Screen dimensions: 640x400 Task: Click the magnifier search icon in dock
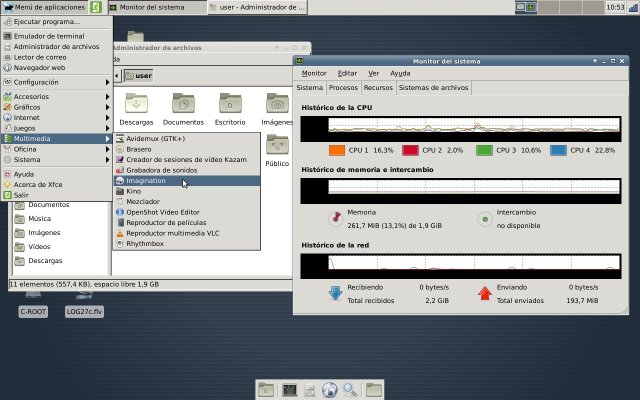[350, 389]
